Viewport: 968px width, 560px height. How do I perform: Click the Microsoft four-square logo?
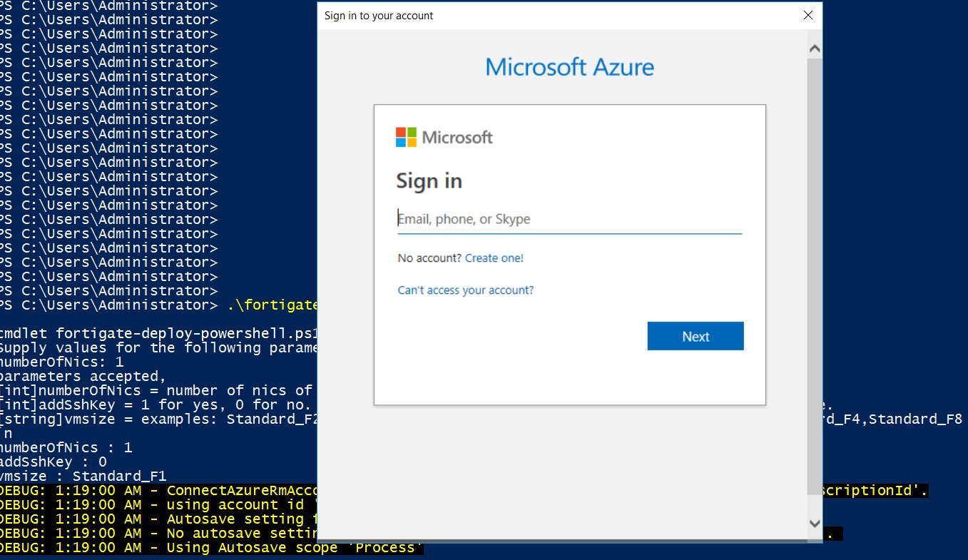tap(406, 137)
